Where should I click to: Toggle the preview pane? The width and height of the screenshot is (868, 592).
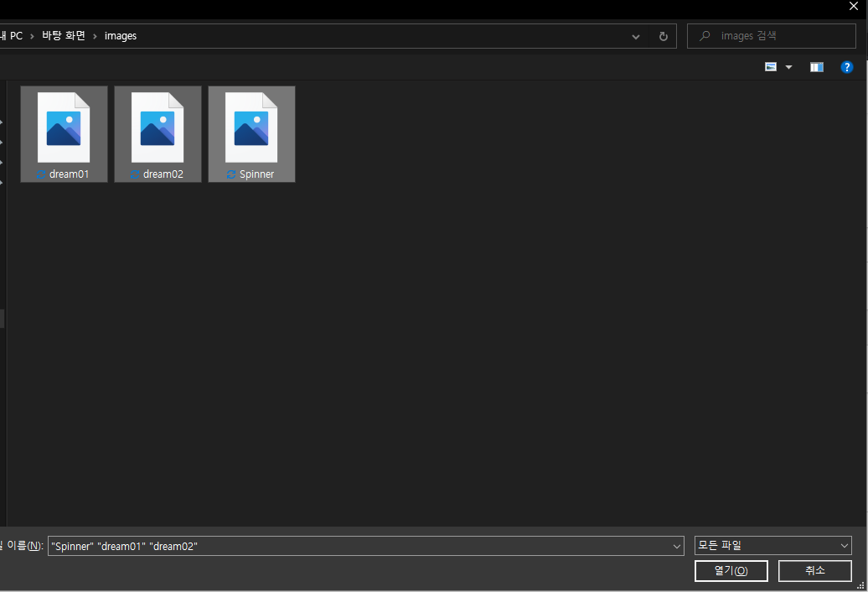pos(817,68)
